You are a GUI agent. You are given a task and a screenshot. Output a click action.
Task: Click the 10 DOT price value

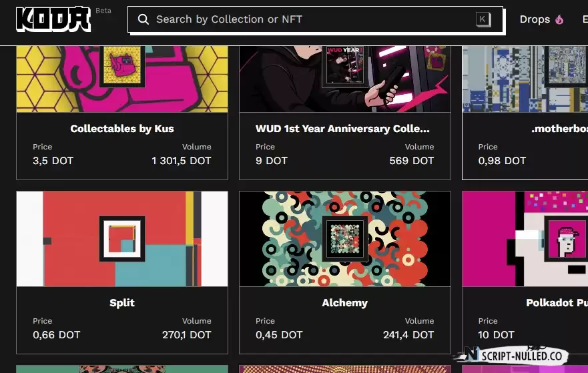[x=496, y=335]
